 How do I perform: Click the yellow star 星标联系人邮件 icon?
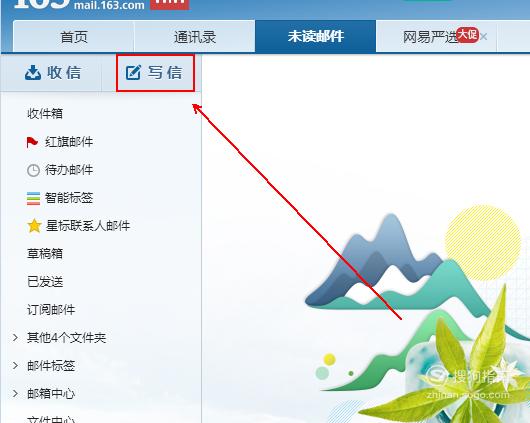pos(34,226)
